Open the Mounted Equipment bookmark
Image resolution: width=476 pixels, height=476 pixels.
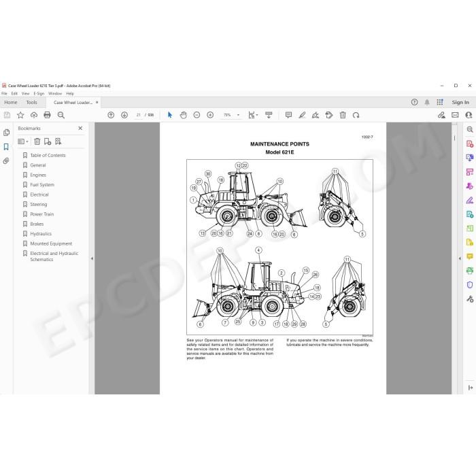click(x=51, y=243)
